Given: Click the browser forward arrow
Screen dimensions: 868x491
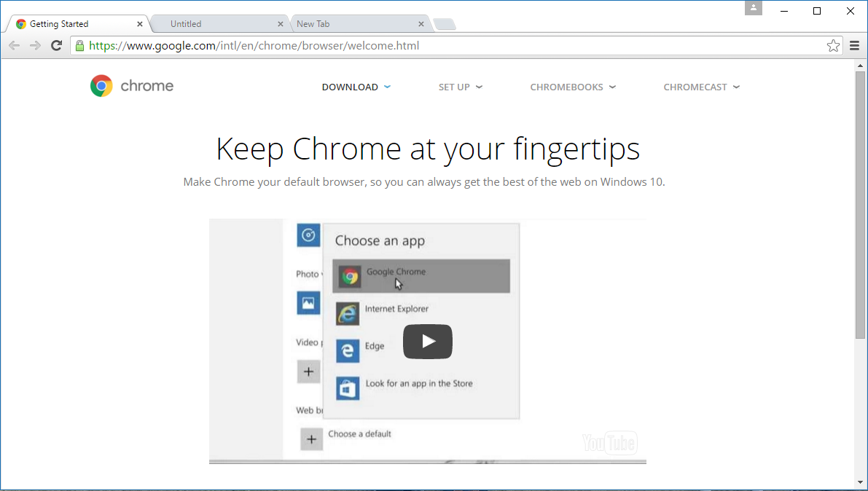Looking at the screenshot, I should tap(35, 45).
